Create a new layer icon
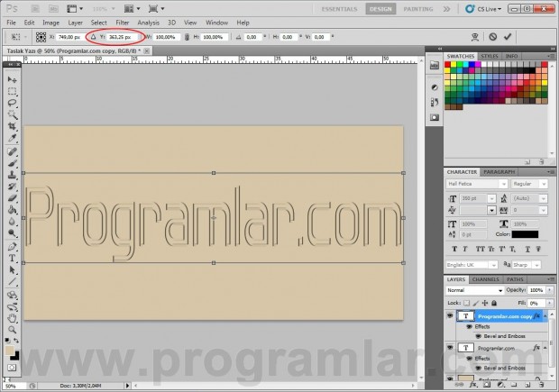This screenshot has width=559, height=392. (x=527, y=385)
